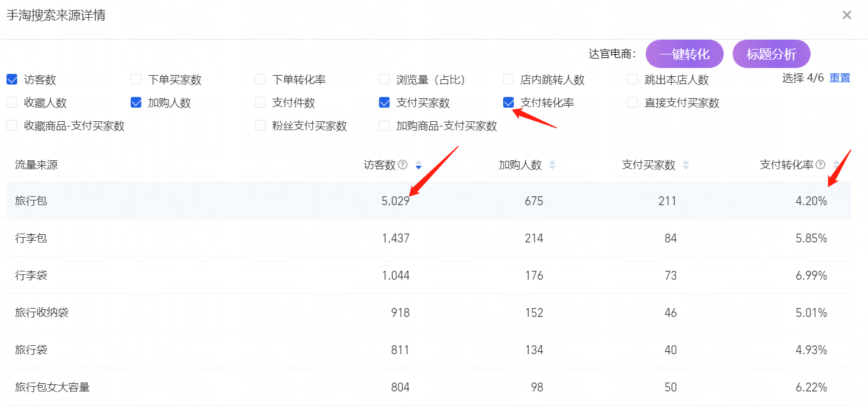Disable the 支付转化率 checkbox

click(x=509, y=102)
